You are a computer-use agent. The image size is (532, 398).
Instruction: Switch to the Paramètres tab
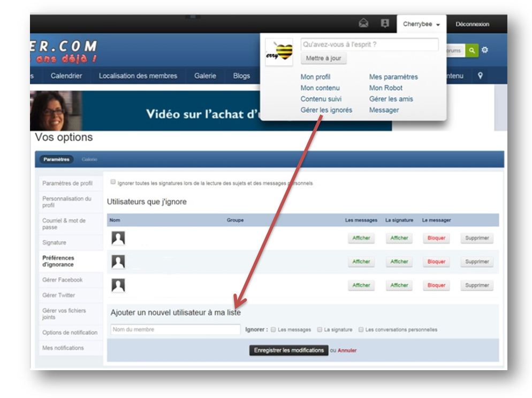click(x=57, y=159)
